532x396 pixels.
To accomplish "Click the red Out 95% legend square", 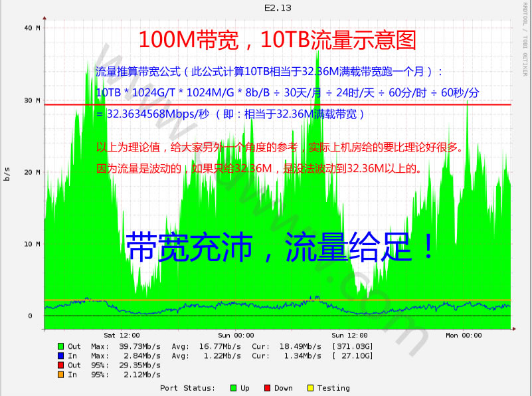I will (60, 365).
